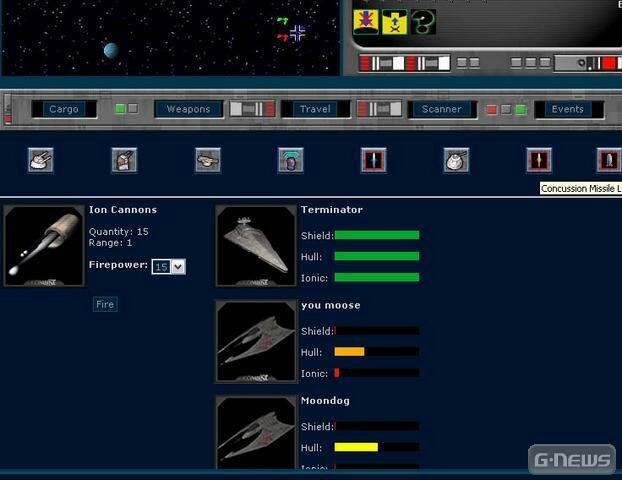The width and height of the screenshot is (622, 480).
Task: Click the blue crosshair marker on the map
Action: tap(298, 33)
